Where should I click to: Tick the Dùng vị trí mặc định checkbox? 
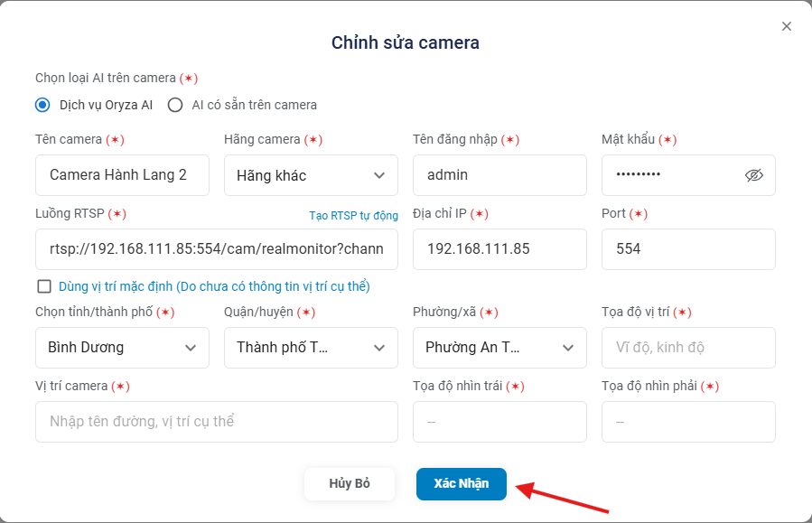tap(44, 286)
